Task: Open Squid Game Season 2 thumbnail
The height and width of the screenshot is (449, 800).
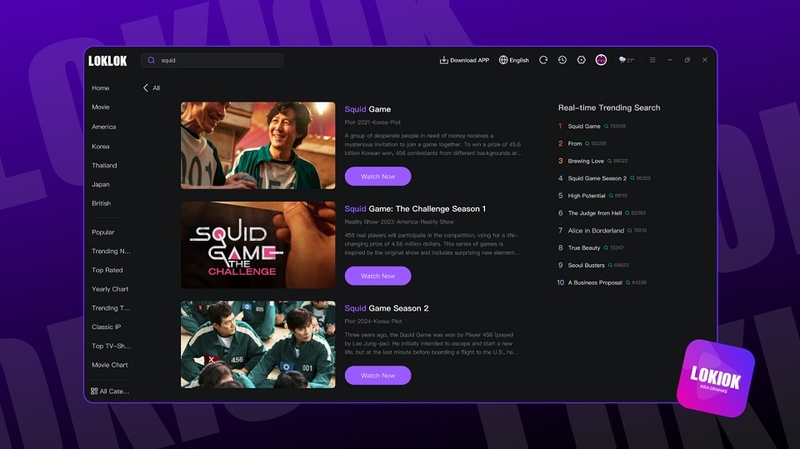Action: click(258, 344)
